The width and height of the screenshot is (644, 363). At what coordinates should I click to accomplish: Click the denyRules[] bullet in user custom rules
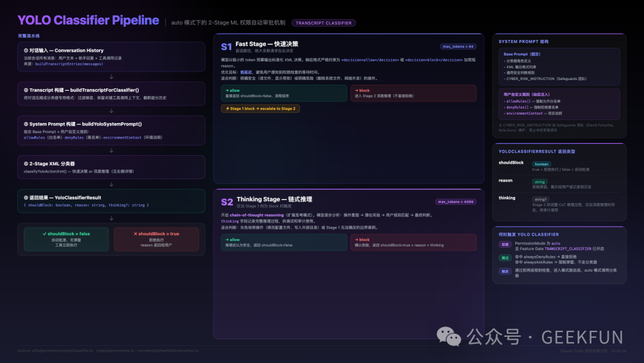[x=531, y=107]
